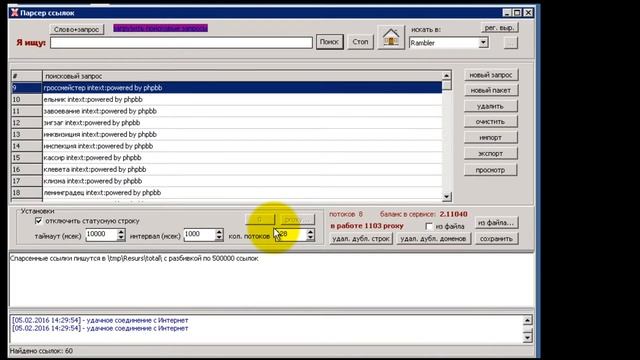
Task: Click the small blank button beside Rambler dropdown
Action: 511,42
